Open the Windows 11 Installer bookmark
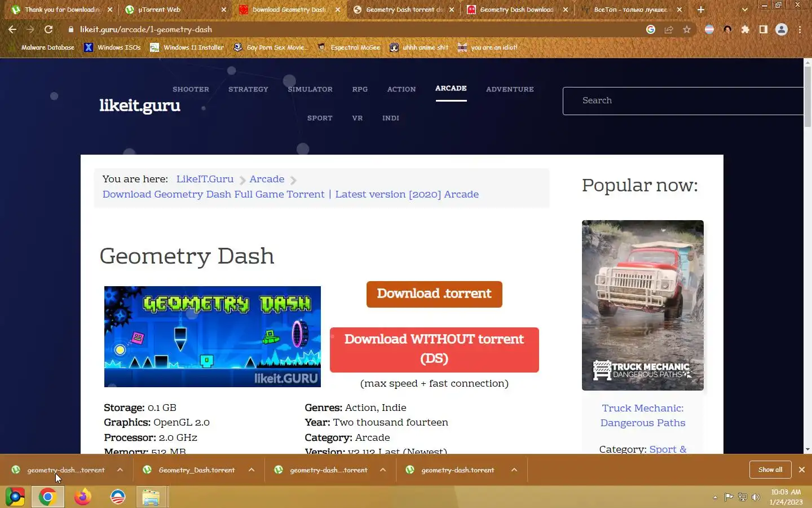This screenshot has width=812, height=508. coord(187,47)
